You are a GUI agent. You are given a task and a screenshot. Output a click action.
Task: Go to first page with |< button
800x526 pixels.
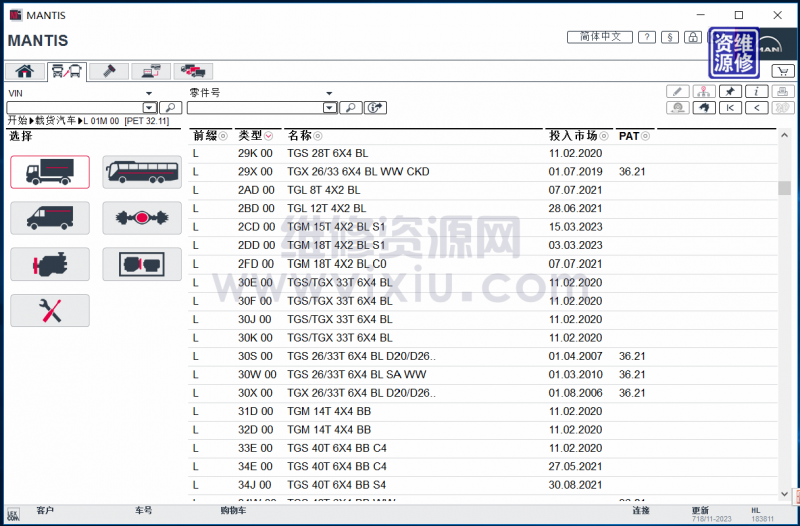coord(730,108)
